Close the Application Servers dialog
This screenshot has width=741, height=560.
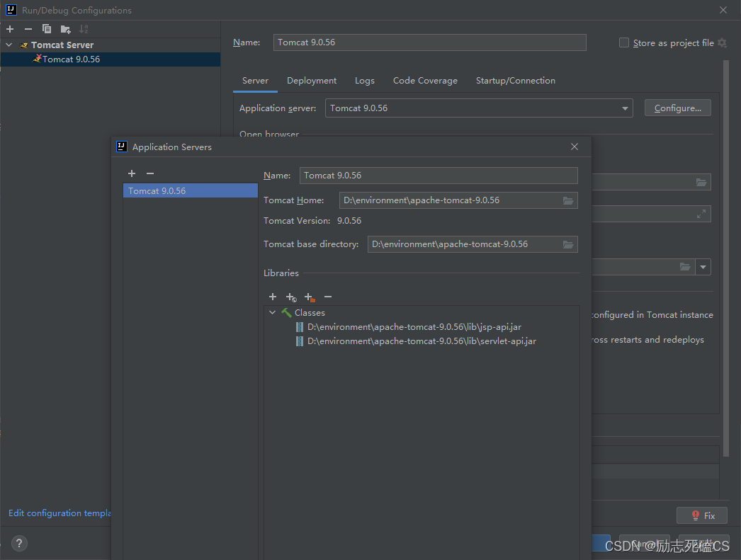click(x=575, y=147)
